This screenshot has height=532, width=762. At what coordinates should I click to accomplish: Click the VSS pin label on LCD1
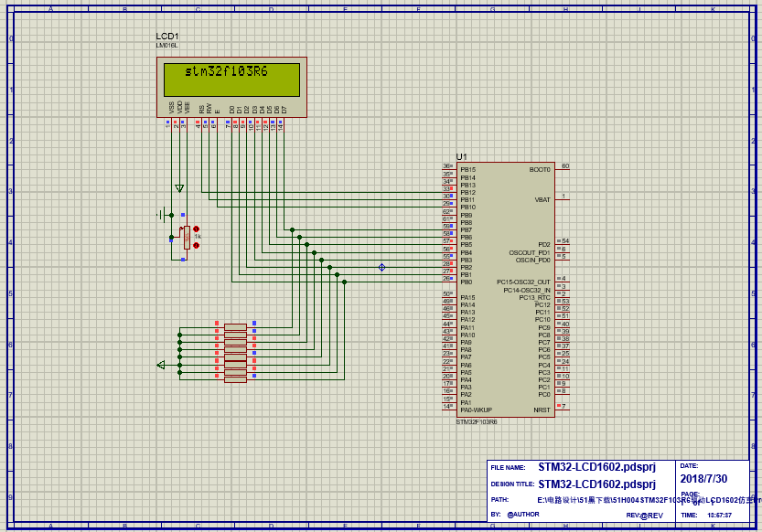(x=172, y=108)
